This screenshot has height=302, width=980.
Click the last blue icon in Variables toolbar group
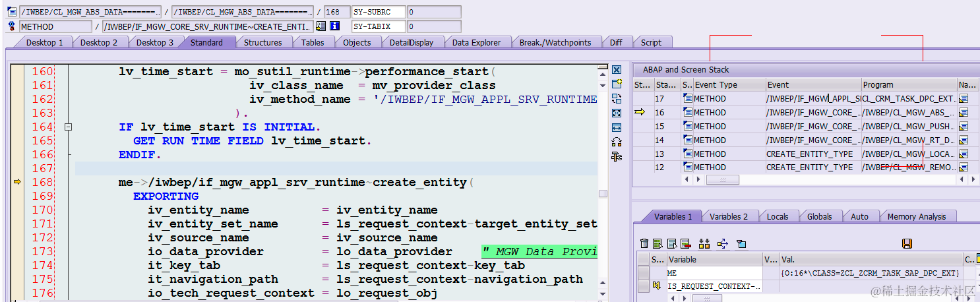pyautogui.click(x=741, y=244)
